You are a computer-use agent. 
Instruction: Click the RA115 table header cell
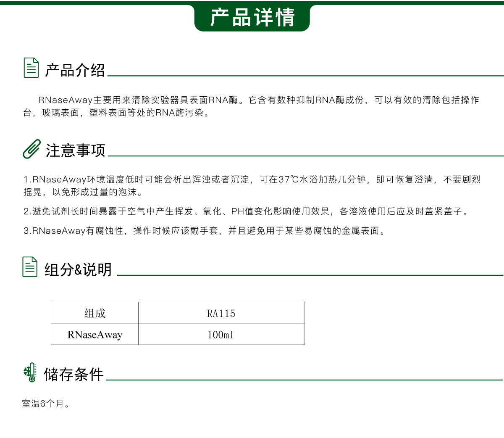tap(221, 314)
